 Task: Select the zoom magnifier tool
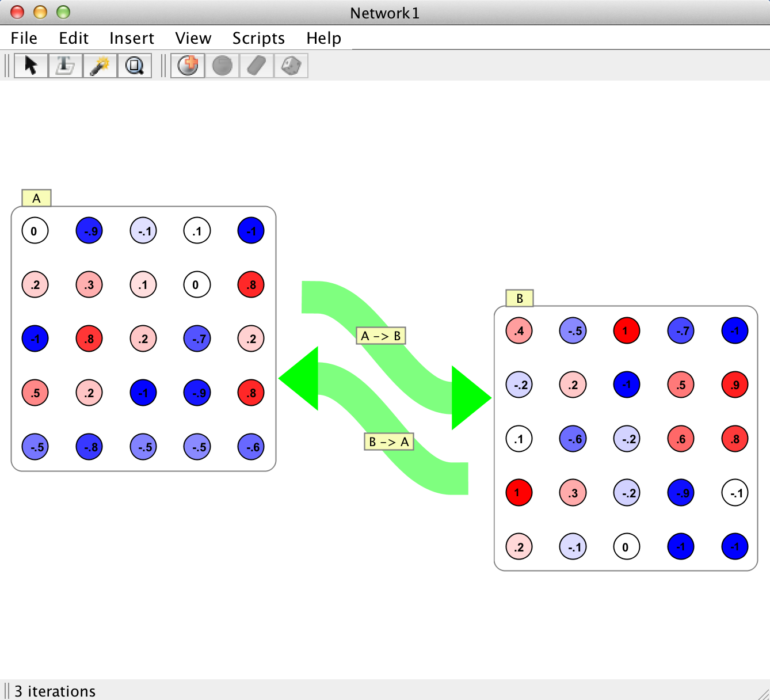coord(134,66)
